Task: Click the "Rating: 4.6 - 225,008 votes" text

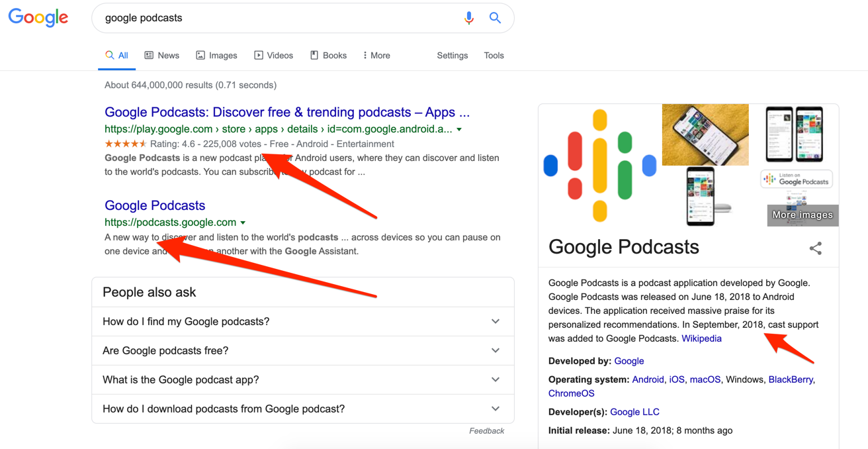Action: [206, 144]
